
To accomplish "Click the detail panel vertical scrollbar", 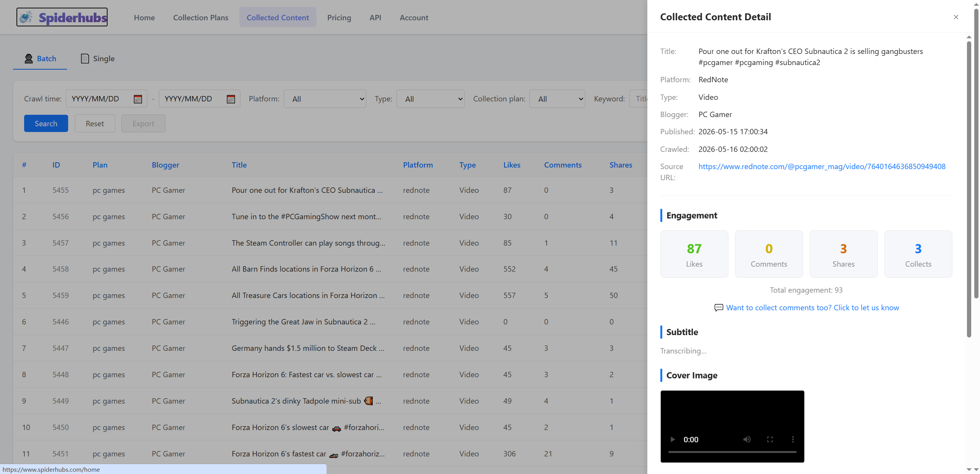I will click(x=969, y=189).
